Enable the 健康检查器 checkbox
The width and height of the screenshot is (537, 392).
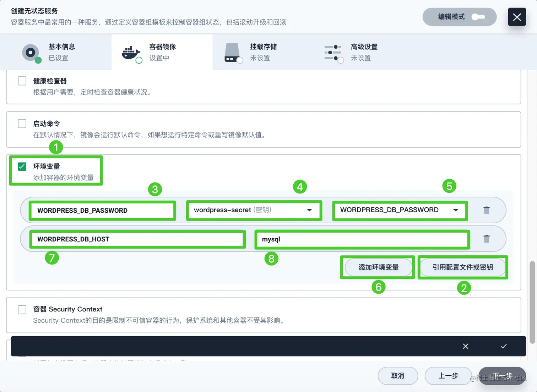pos(22,81)
